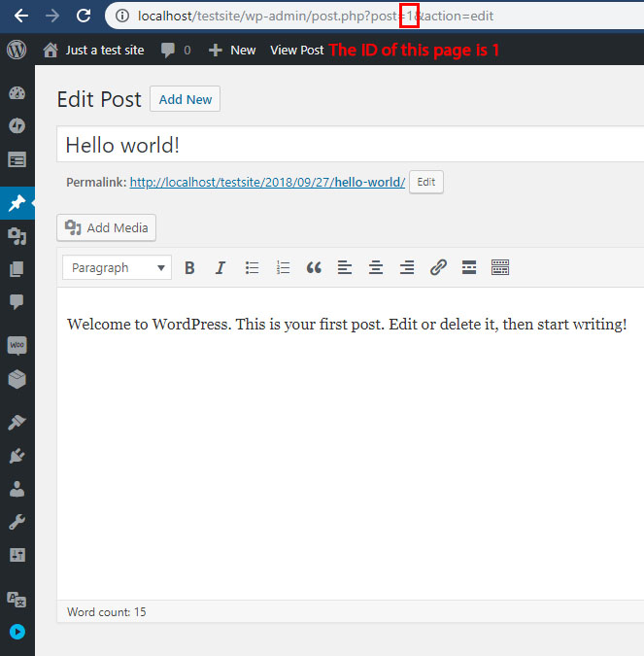Click the browser back arrow
Screen dimensions: 644x656
pos(21,16)
